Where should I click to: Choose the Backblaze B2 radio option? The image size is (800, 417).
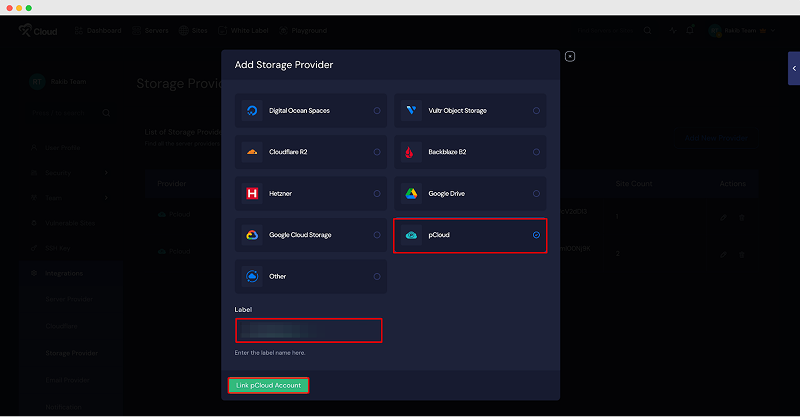pos(536,152)
